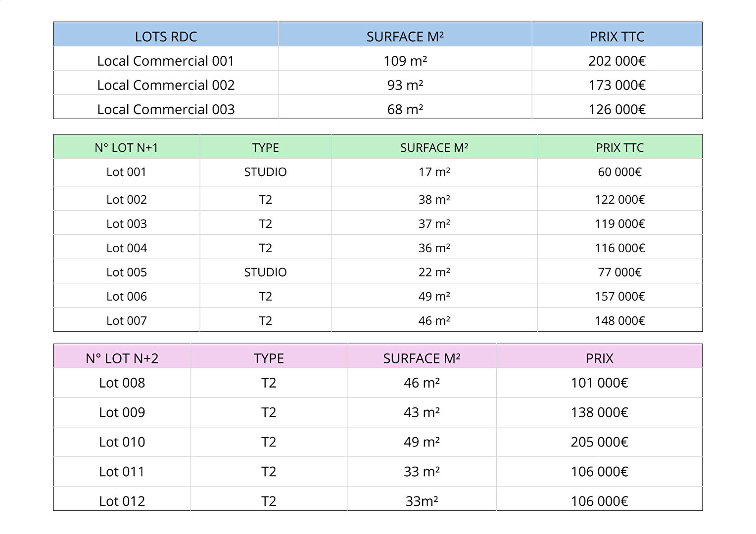
Task: Select the 202 000€ price cell
Action: click(616, 61)
